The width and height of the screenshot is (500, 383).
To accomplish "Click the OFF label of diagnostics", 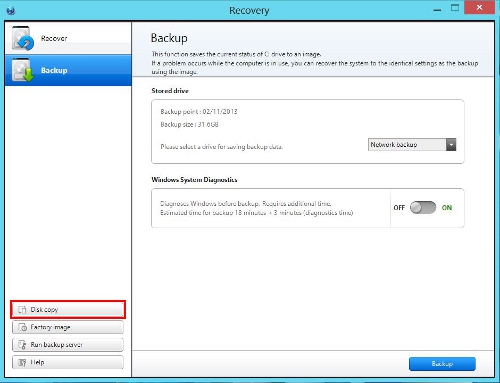I will pos(399,208).
